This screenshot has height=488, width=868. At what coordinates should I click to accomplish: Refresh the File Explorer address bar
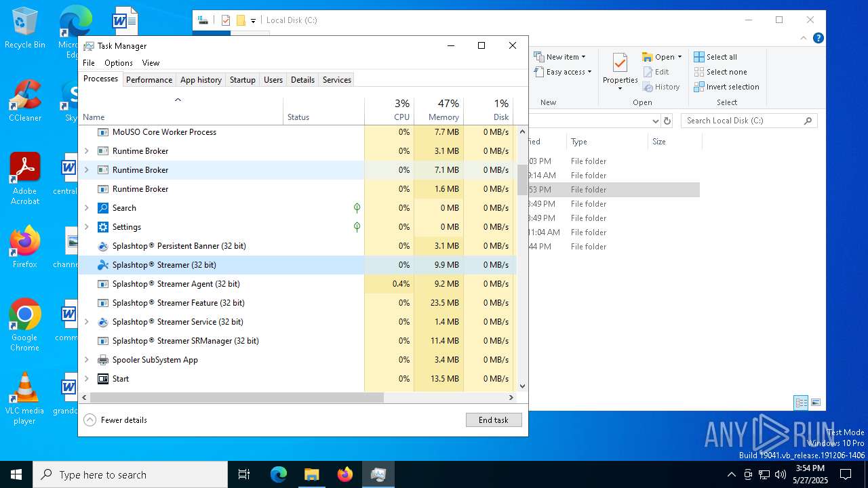[667, 121]
